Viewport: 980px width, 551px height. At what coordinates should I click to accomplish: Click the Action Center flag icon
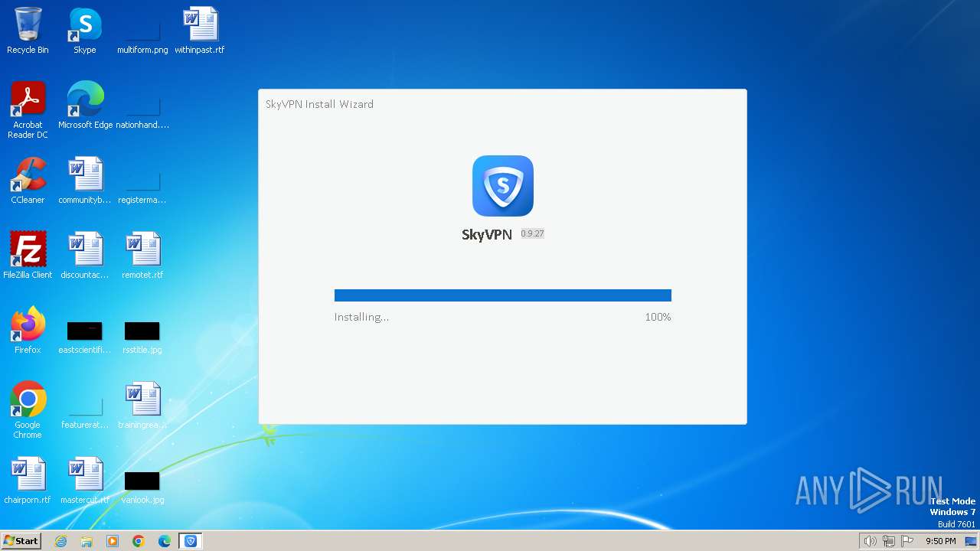[907, 541]
